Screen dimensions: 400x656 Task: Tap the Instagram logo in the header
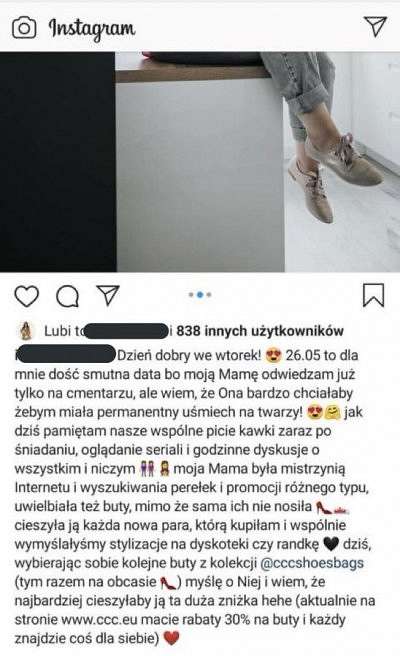[x=92, y=28]
